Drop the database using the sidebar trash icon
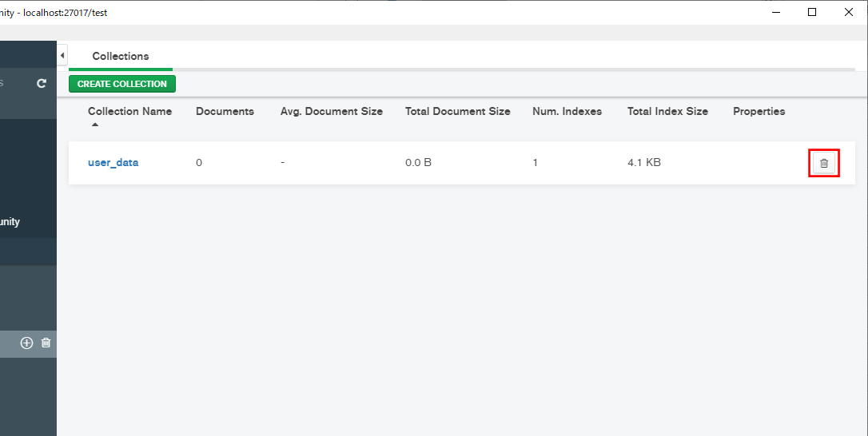Image resolution: width=868 pixels, height=436 pixels. click(x=46, y=343)
